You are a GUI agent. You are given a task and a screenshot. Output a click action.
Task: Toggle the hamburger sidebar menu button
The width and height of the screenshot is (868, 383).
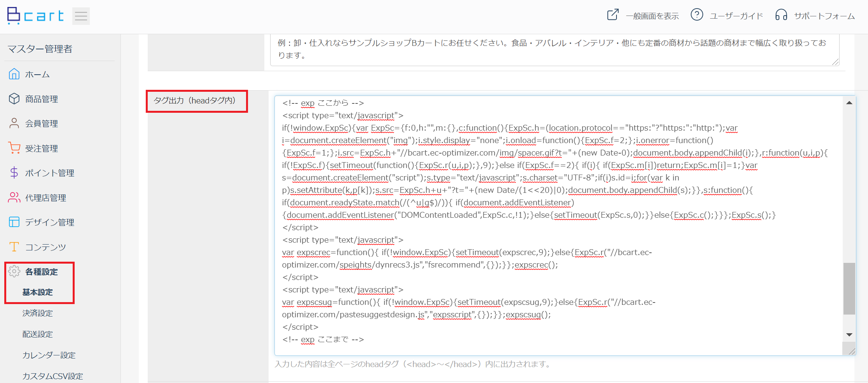coord(81,16)
